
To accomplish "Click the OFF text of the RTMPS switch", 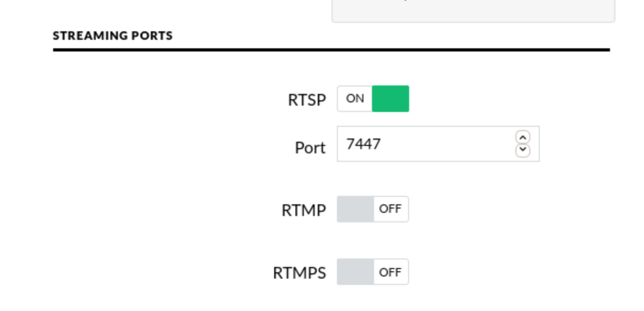I will [x=390, y=272].
